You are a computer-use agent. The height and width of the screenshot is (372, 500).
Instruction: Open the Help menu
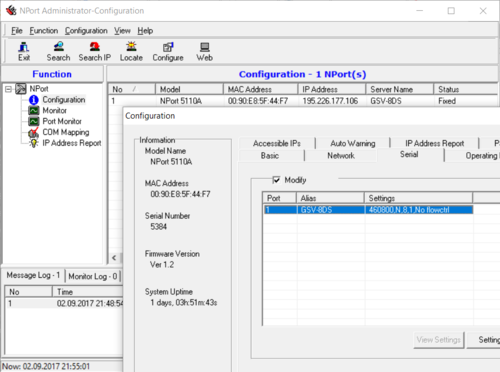(145, 31)
